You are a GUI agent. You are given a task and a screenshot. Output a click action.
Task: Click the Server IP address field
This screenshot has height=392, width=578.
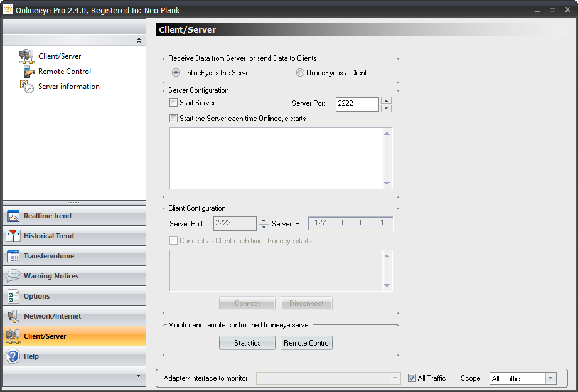click(351, 223)
